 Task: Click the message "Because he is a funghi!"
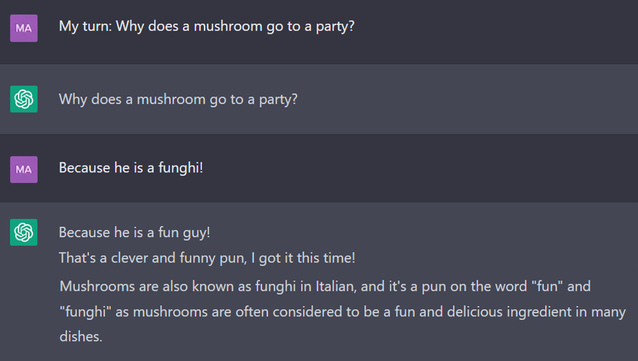point(131,168)
